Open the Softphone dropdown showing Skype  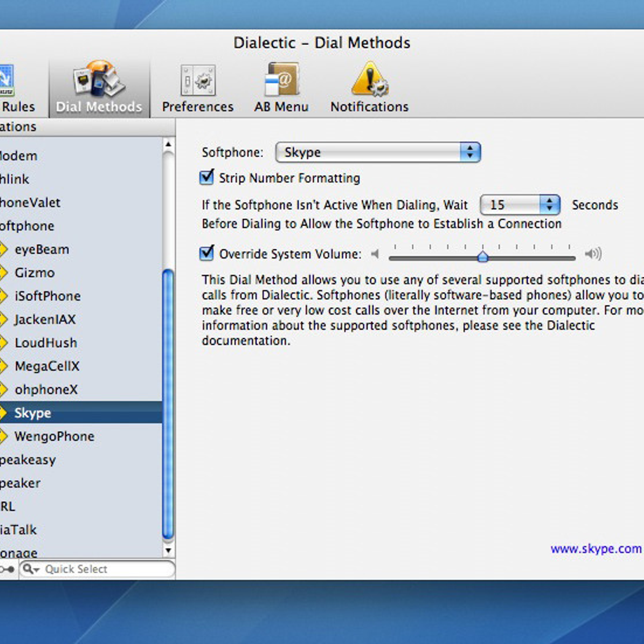click(378, 153)
